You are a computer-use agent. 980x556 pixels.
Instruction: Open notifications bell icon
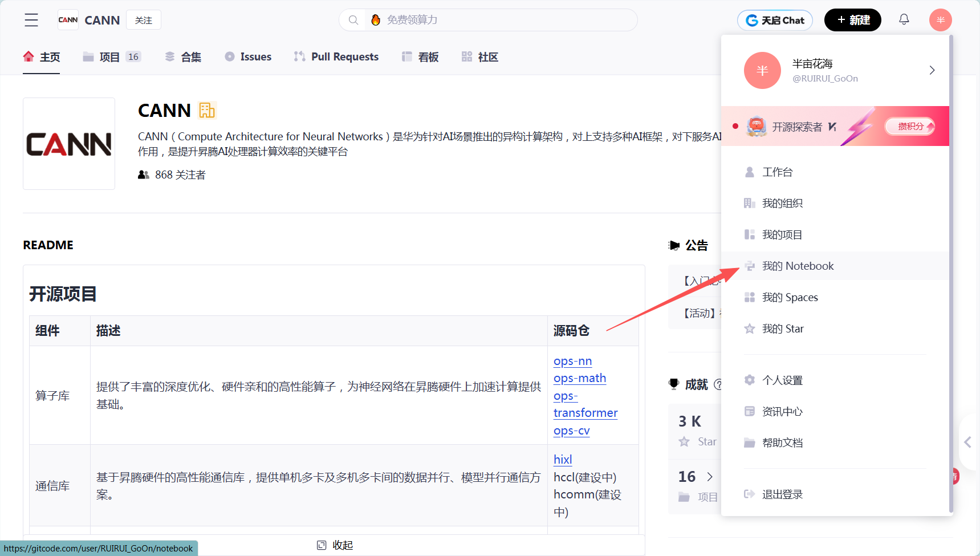click(904, 19)
